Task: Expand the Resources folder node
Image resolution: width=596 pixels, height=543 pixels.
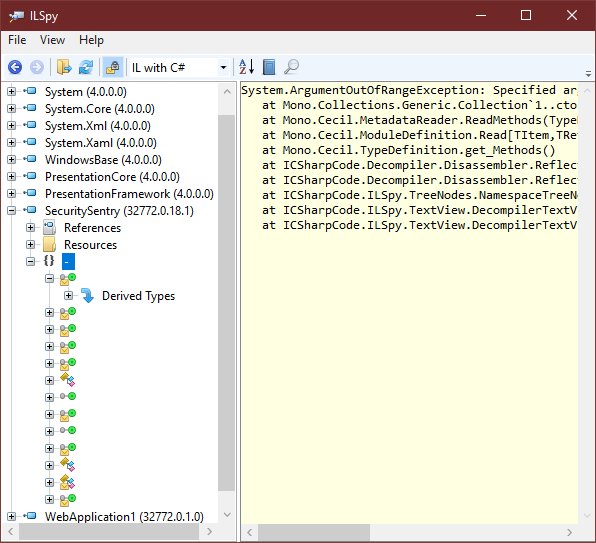Action: click(30, 244)
